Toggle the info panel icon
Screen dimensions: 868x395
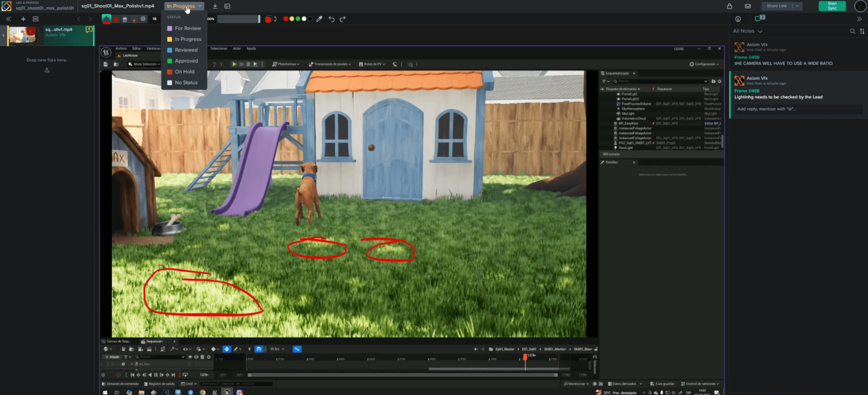click(738, 19)
